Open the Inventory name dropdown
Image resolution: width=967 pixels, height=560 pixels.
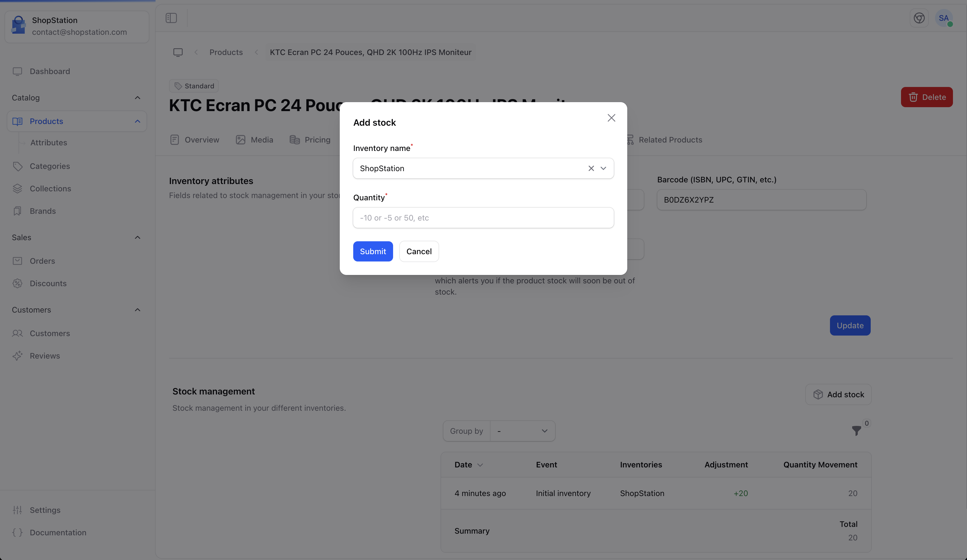pyautogui.click(x=603, y=168)
